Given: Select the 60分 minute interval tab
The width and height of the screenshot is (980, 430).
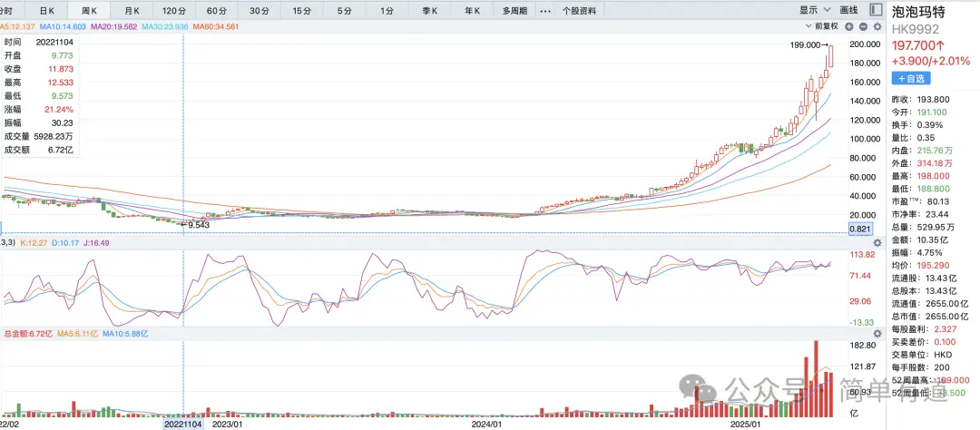Looking at the screenshot, I should (216, 10).
